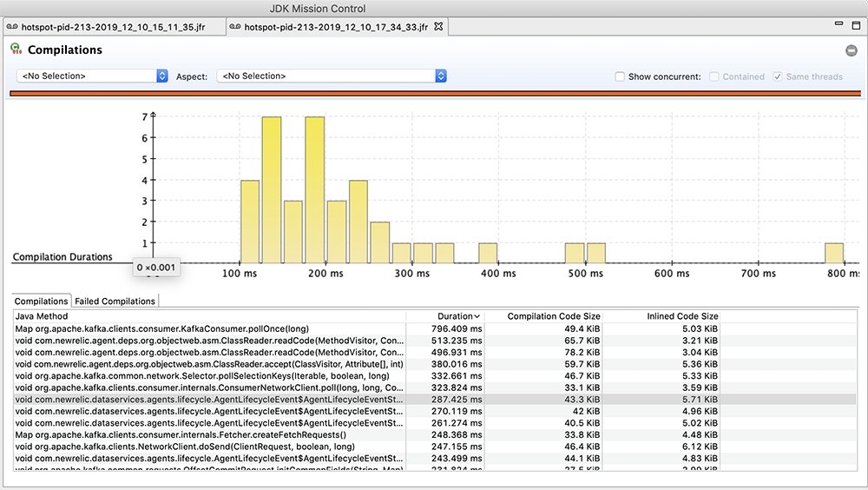
Task: Click recording icon on the 17_34_33 tab
Action: (235, 27)
